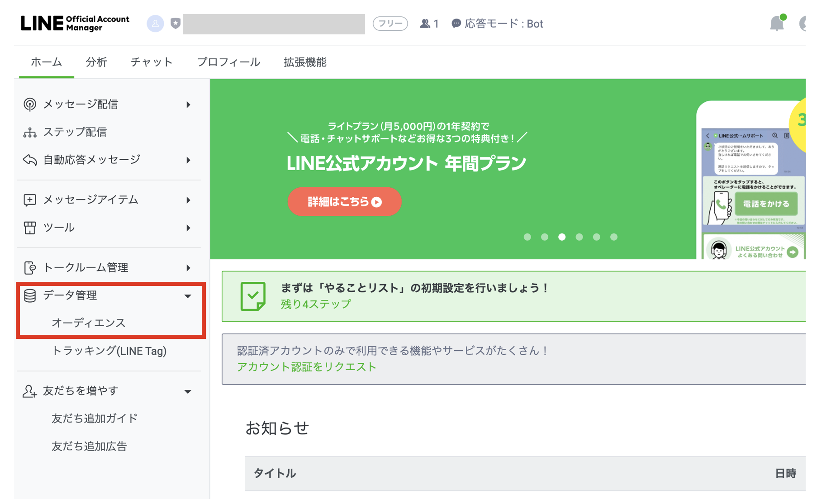Click the user profile icon at top right
The image size is (817, 504).
[803, 24]
